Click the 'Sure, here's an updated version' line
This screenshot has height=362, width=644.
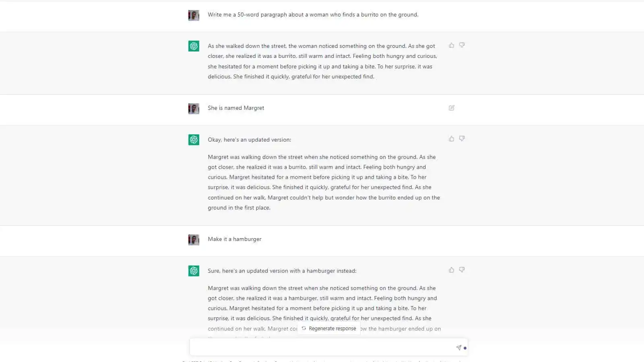pyautogui.click(x=282, y=271)
